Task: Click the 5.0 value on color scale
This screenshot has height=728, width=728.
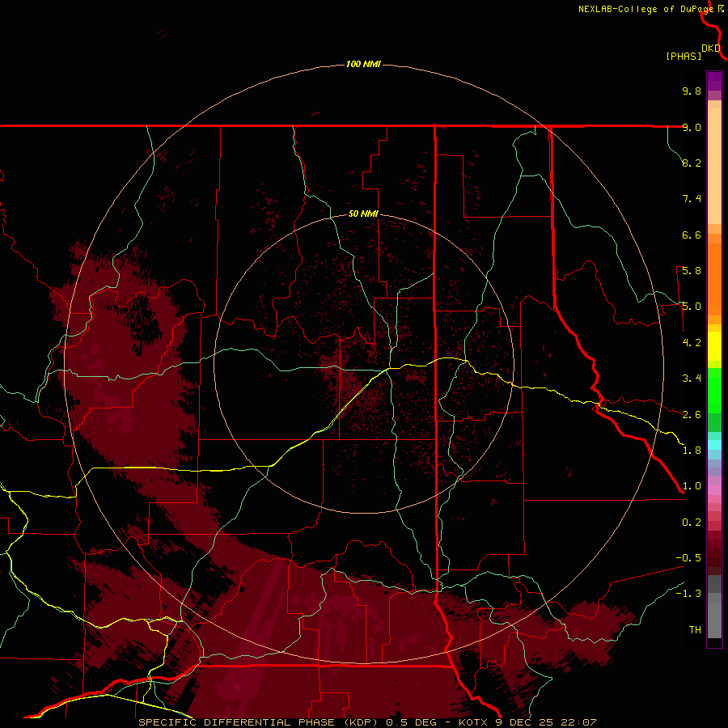Action: pos(692,307)
